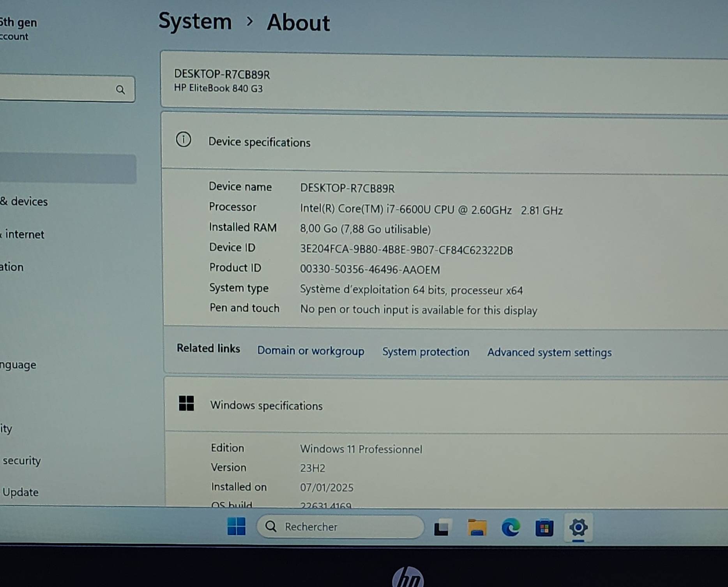The image size is (728, 587).
Task: Select Edition value Windows 11 Professionnel
Action: click(361, 449)
